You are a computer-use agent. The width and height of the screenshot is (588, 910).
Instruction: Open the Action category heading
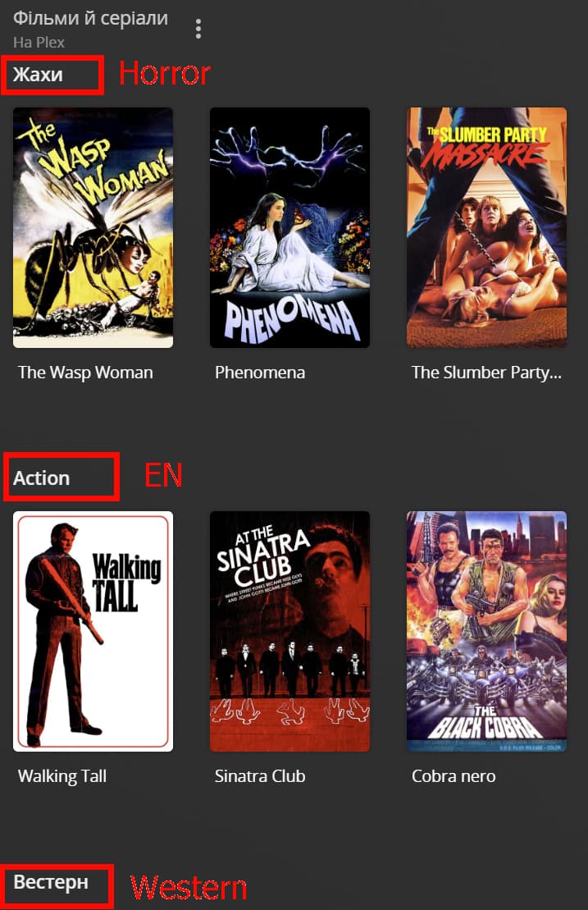pos(41,478)
